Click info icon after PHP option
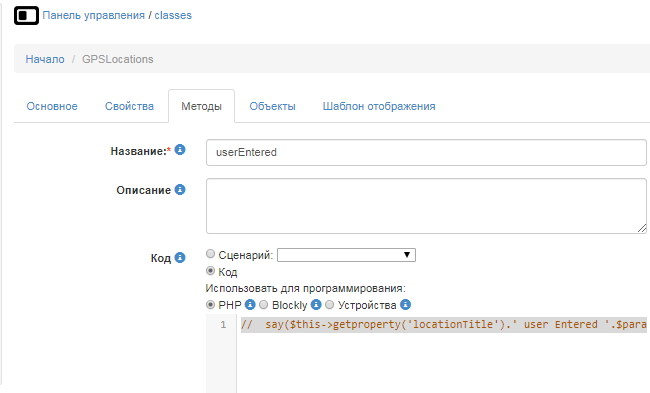Viewport: 650px width, 393px height. [x=250, y=305]
